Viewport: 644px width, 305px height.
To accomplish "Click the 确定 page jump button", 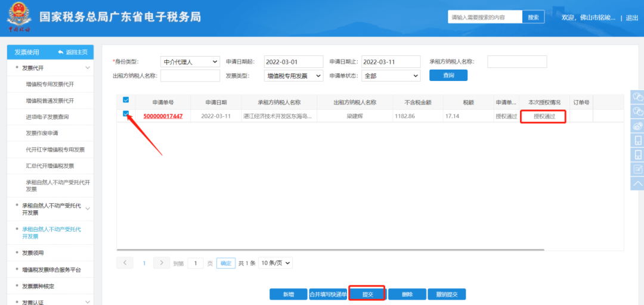I will (227, 263).
